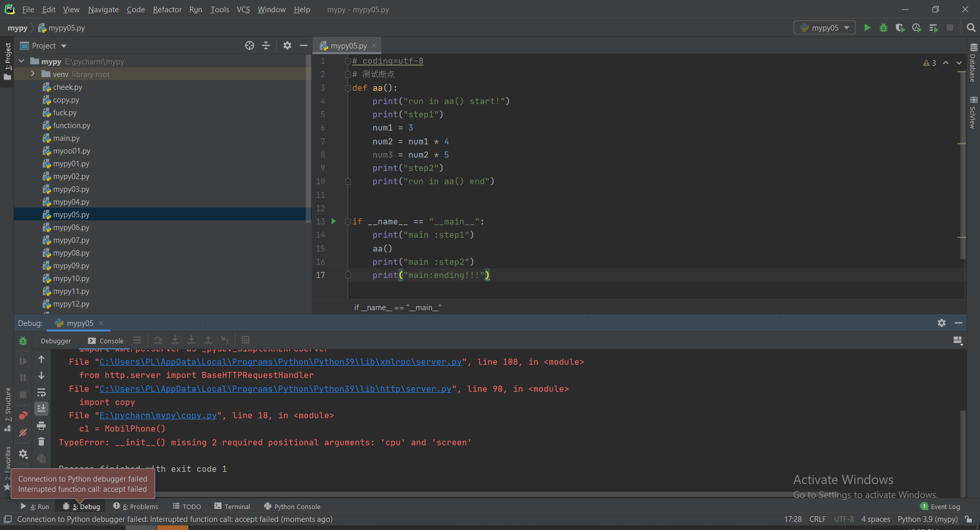Open the File menu
Image resolution: width=980 pixels, height=530 pixels.
click(x=28, y=10)
